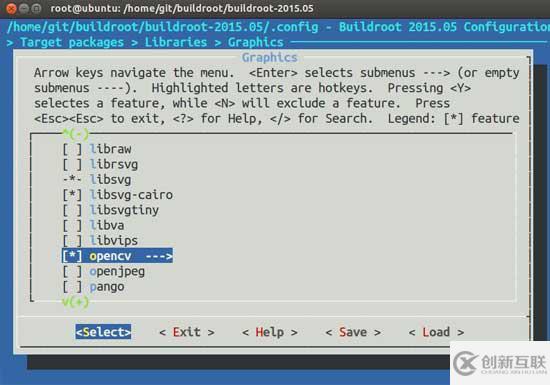Toggle the openjpeg checkbox
Image resolution: width=550 pixels, height=385 pixels.
(x=72, y=271)
